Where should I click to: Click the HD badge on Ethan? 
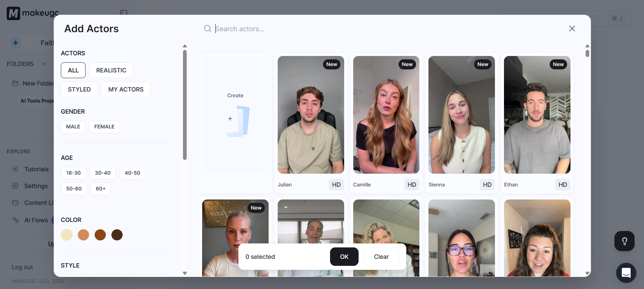[563, 184]
